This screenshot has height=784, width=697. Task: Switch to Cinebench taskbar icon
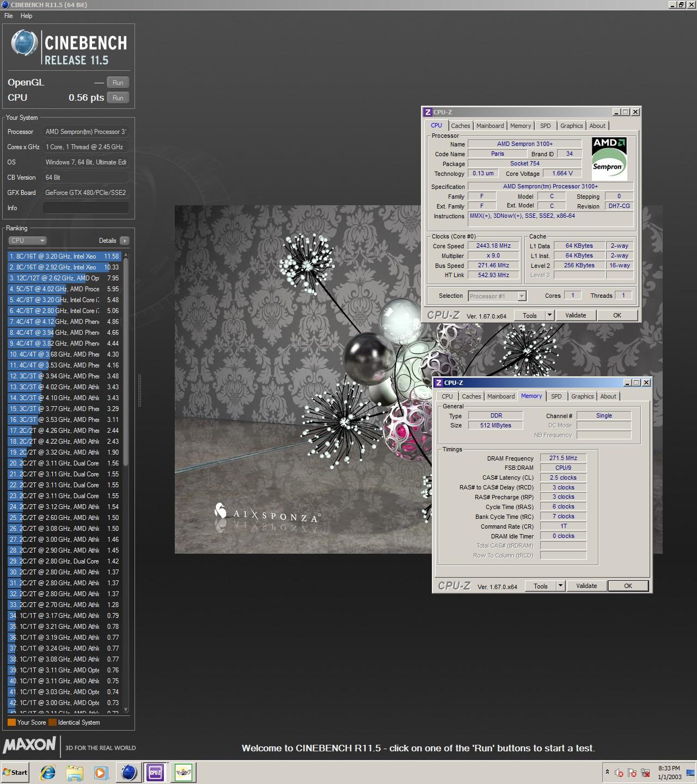click(129, 772)
